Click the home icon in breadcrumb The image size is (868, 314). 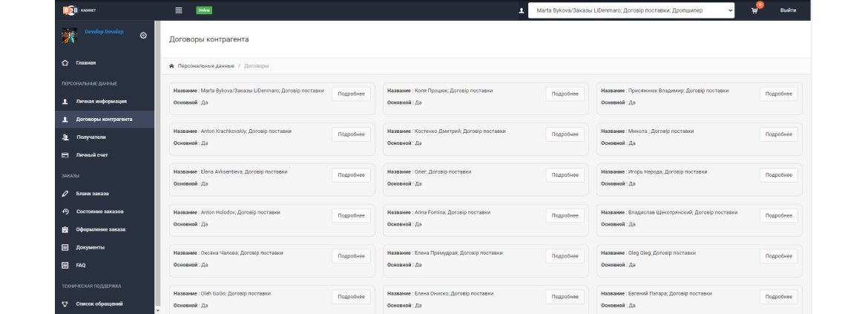click(171, 66)
